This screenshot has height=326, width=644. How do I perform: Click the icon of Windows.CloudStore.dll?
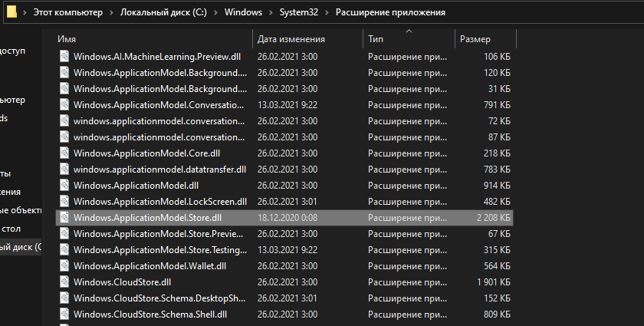tap(64, 282)
